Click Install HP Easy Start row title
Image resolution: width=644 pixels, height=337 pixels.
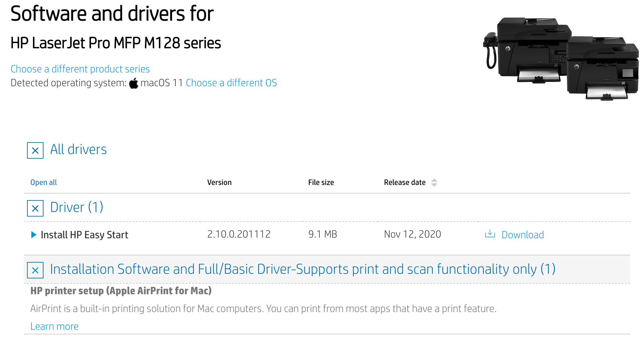84,235
